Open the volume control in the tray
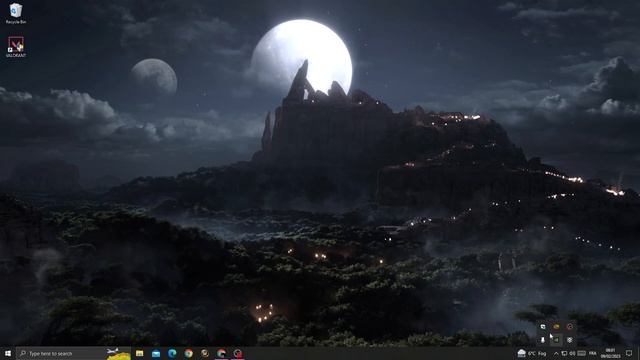640x360 pixels. pos(573,353)
